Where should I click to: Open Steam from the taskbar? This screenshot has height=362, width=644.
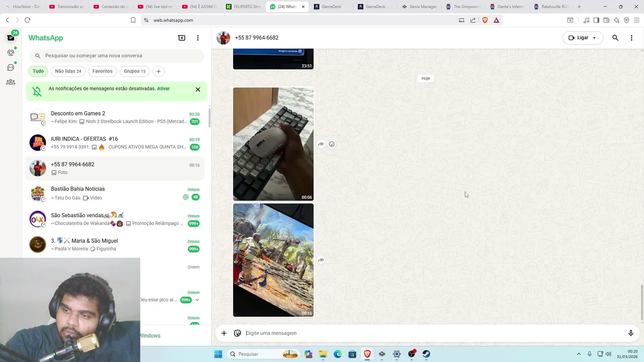pyautogui.click(x=426, y=354)
